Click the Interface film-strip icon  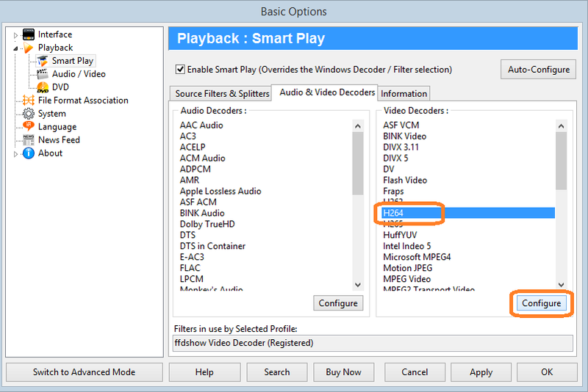pyautogui.click(x=29, y=35)
